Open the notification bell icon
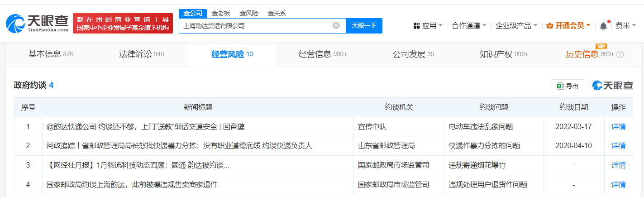 click(x=603, y=26)
